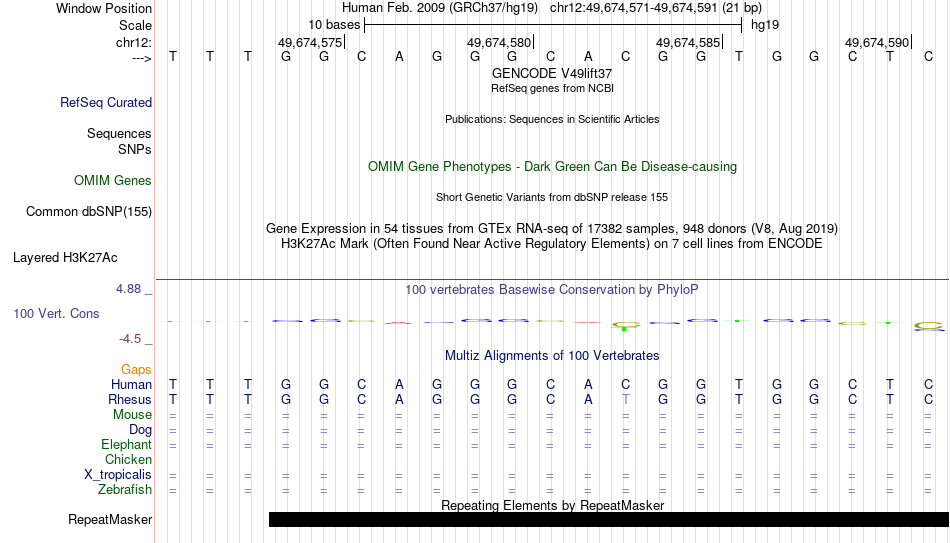The image size is (950, 543).
Task: Click the black RepeatMasker element bar
Action: point(609,519)
